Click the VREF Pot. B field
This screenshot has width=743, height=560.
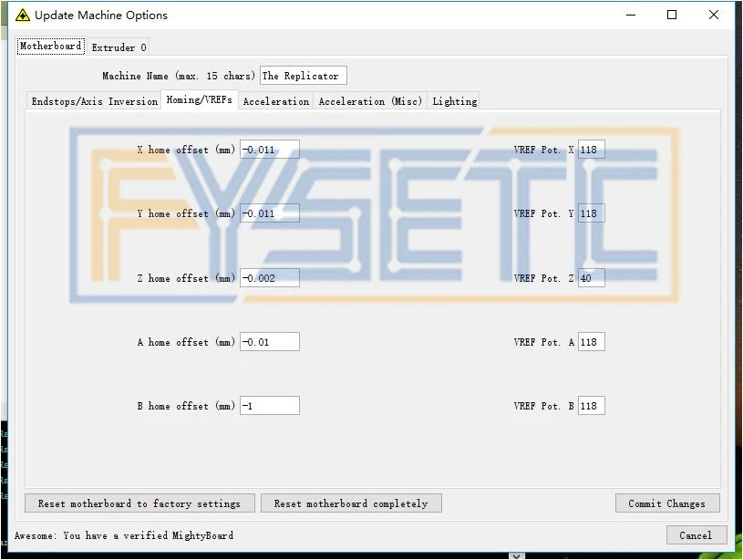pyautogui.click(x=592, y=406)
